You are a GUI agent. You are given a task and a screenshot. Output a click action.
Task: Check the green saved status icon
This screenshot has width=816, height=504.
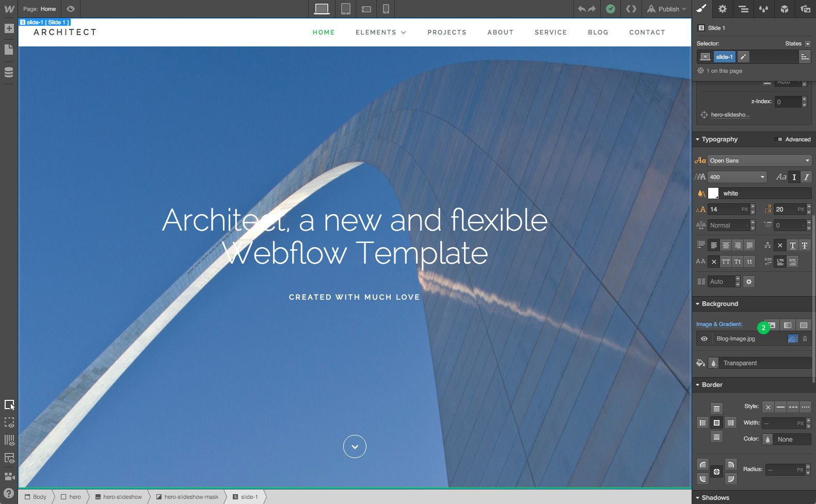[611, 9]
